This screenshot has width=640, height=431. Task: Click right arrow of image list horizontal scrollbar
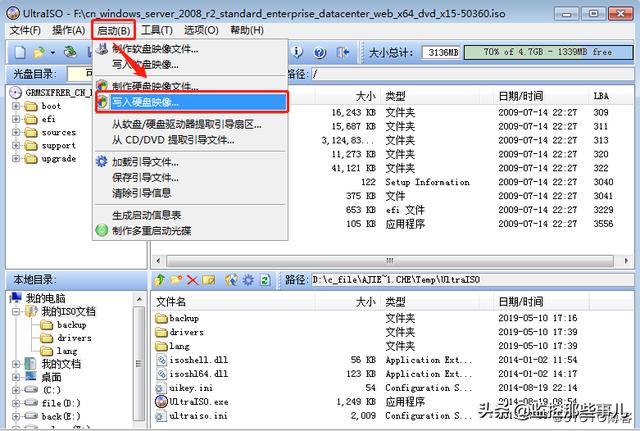pos(627,260)
